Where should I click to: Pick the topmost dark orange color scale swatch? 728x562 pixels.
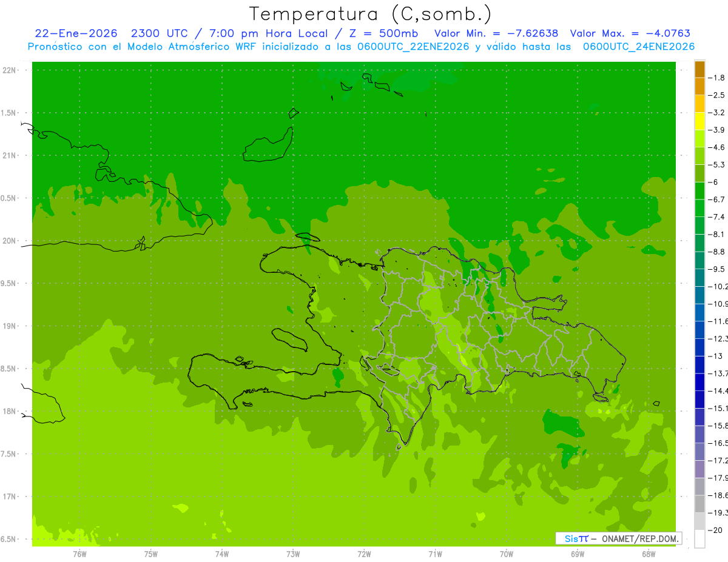point(699,69)
